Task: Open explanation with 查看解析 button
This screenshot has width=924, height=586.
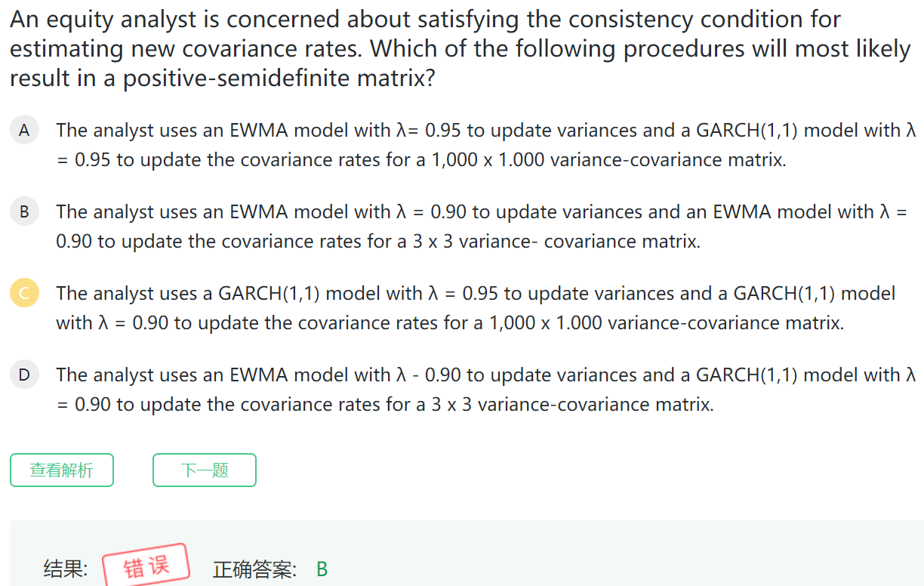Action: pos(62,470)
